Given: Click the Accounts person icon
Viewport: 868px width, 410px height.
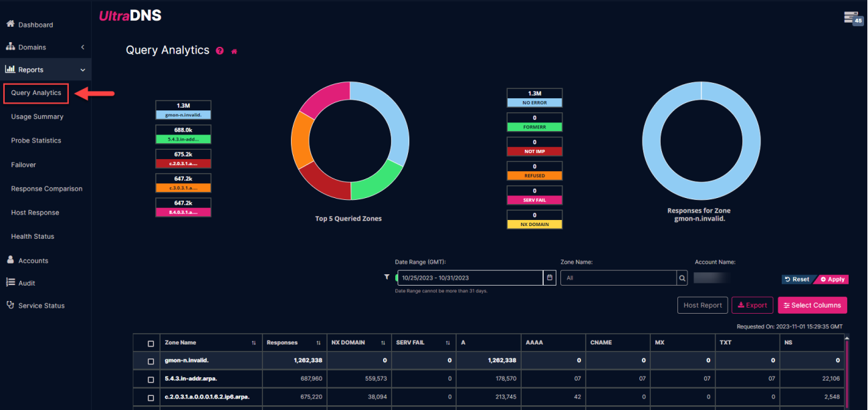Looking at the screenshot, I should pos(10,260).
